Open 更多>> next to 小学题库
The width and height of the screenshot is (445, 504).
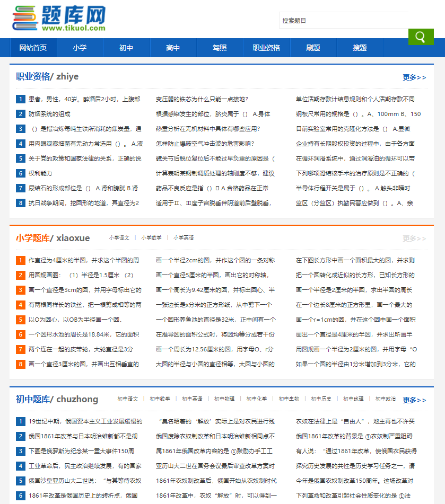(414, 238)
